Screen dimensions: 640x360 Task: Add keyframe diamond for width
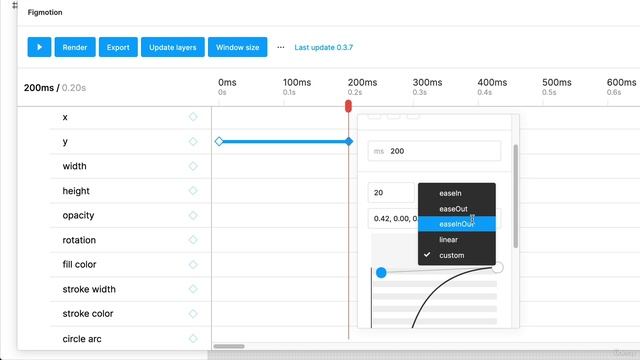coord(193,166)
